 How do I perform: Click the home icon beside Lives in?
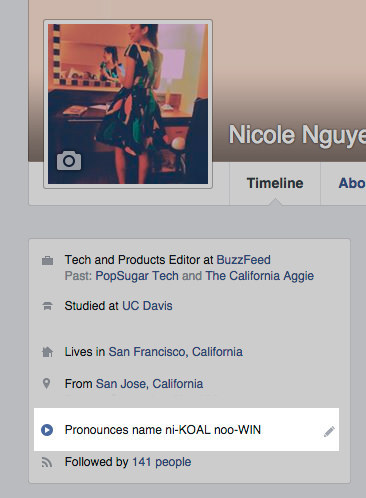(47, 352)
